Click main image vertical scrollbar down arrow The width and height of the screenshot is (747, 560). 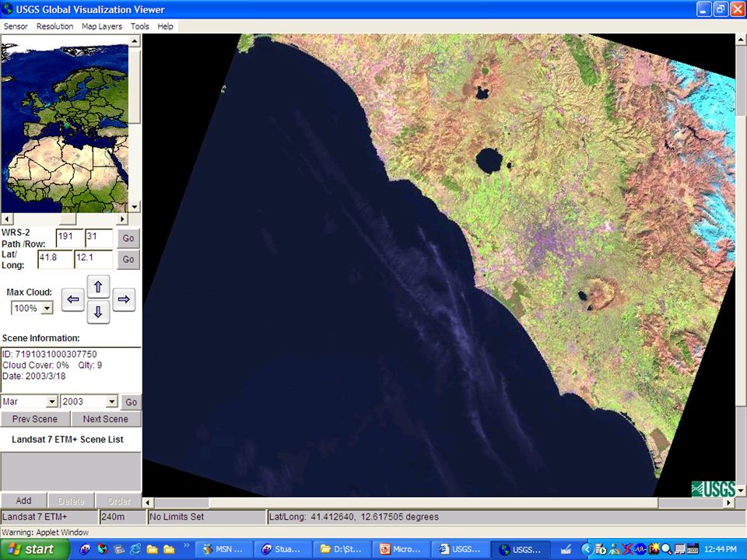tap(741, 491)
